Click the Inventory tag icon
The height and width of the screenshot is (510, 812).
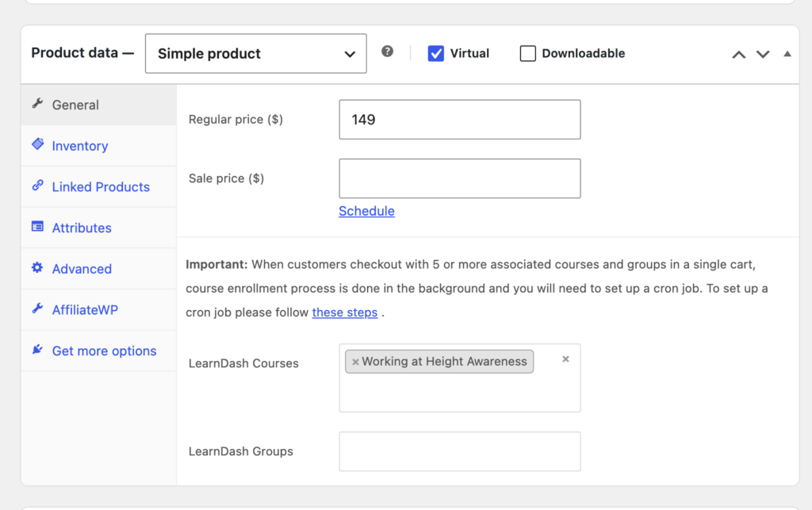coord(37,144)
